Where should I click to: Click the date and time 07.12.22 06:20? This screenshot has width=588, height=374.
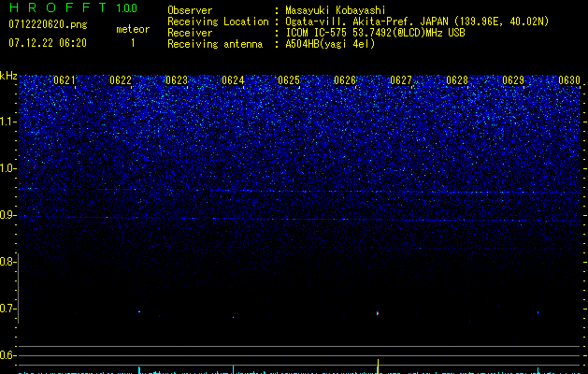[x=48, y=43]
